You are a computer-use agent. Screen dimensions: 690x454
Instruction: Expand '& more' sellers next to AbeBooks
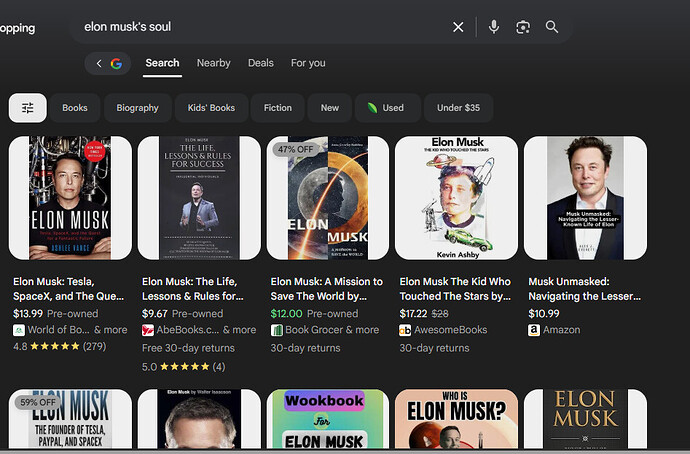tap(239, 330)
